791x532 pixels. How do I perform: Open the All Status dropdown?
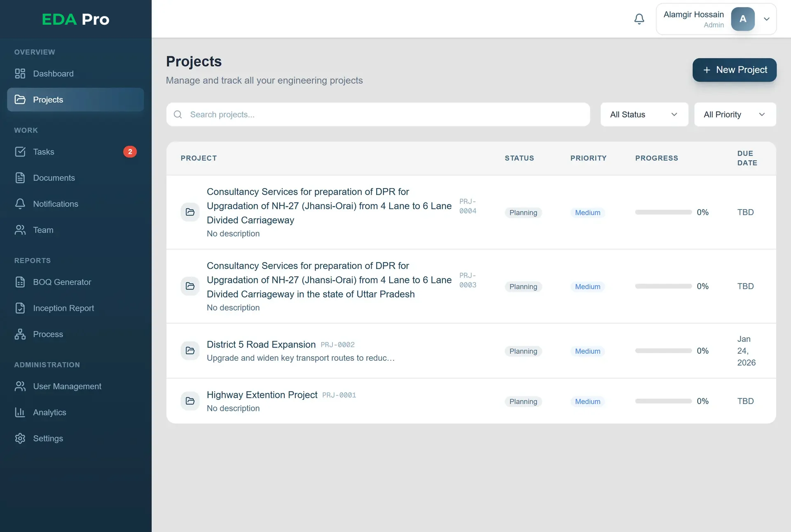pos(644,114)
